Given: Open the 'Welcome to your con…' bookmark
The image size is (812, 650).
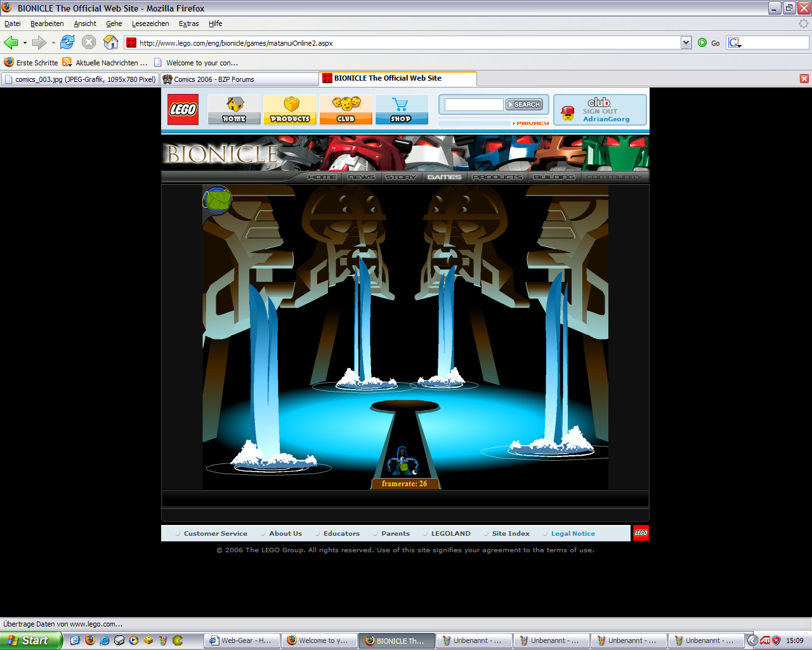Looking at the screenshot, I should pos(196,63).
